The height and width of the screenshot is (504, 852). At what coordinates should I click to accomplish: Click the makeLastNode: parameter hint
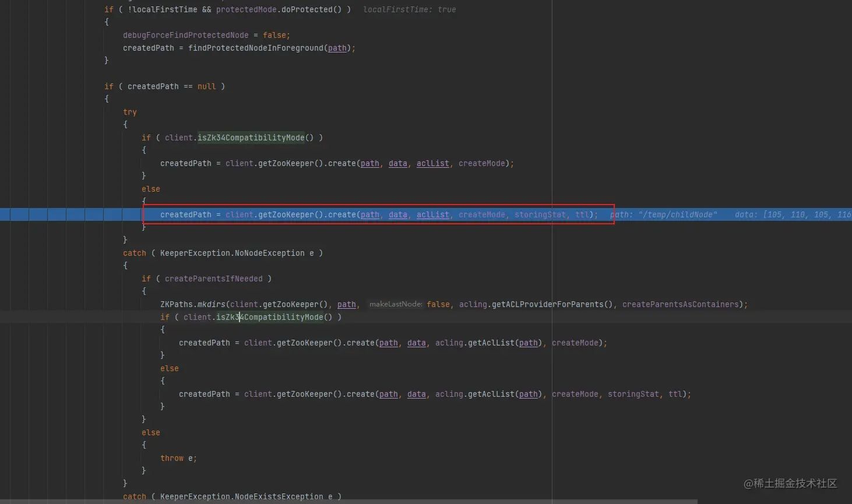coord(396,304)
